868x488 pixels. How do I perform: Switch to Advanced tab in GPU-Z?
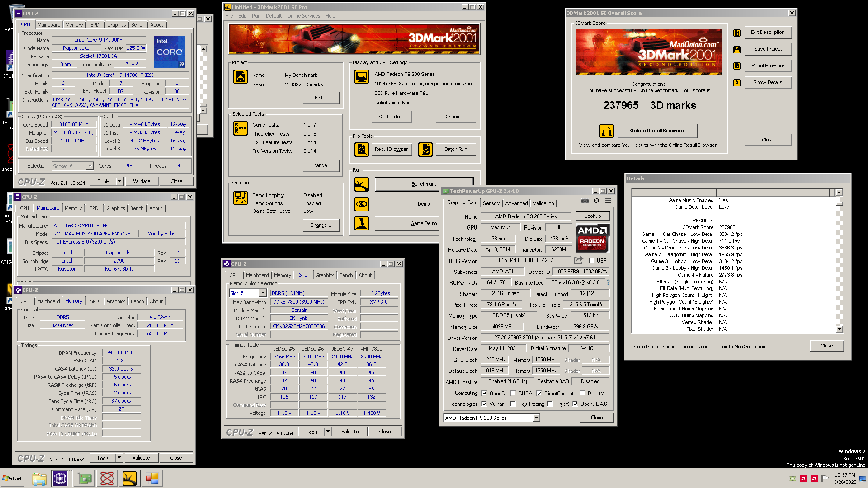(x=516, y=203)
